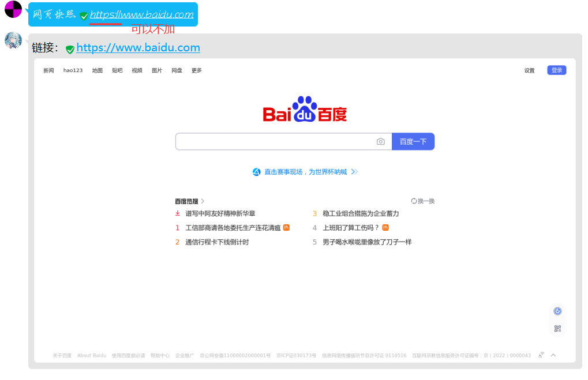This screenshot has width=588, height=380.
Task: Open the 更多 menu in Baidu nav
Action: [x=197, y=70]
